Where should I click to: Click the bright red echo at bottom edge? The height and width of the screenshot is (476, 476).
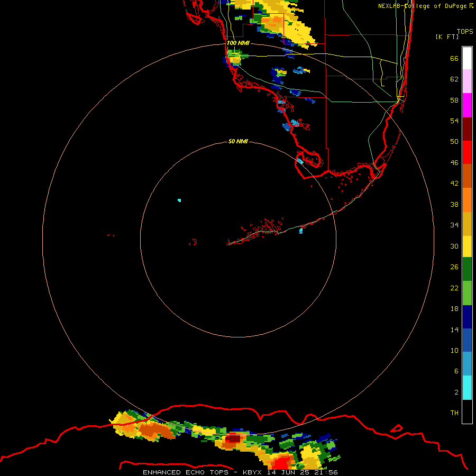pyautogui.click(x=282, y=462)
